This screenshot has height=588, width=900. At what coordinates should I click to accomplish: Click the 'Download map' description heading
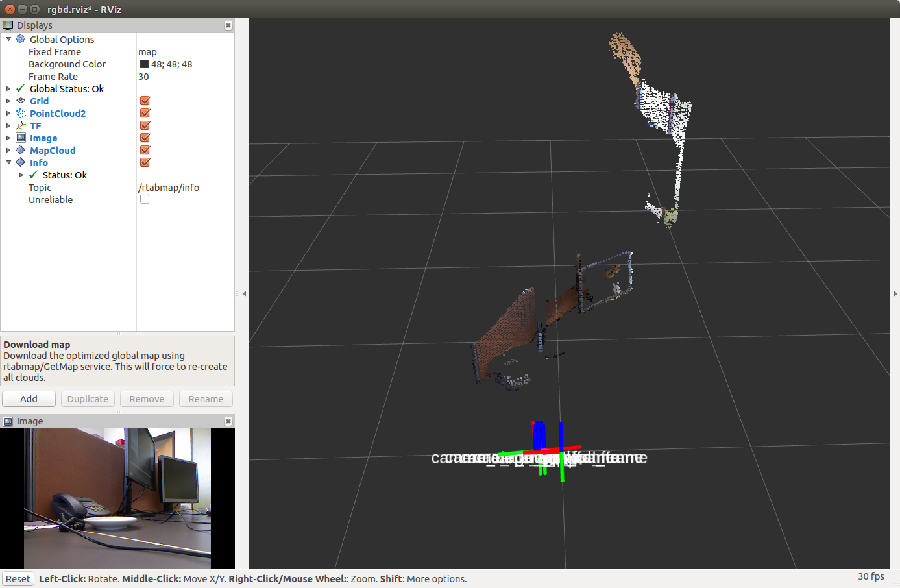[37, 345]
